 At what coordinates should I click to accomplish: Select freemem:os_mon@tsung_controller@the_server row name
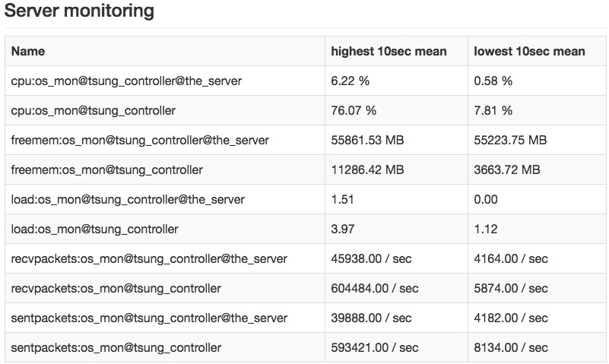click(x=140, y=140)
